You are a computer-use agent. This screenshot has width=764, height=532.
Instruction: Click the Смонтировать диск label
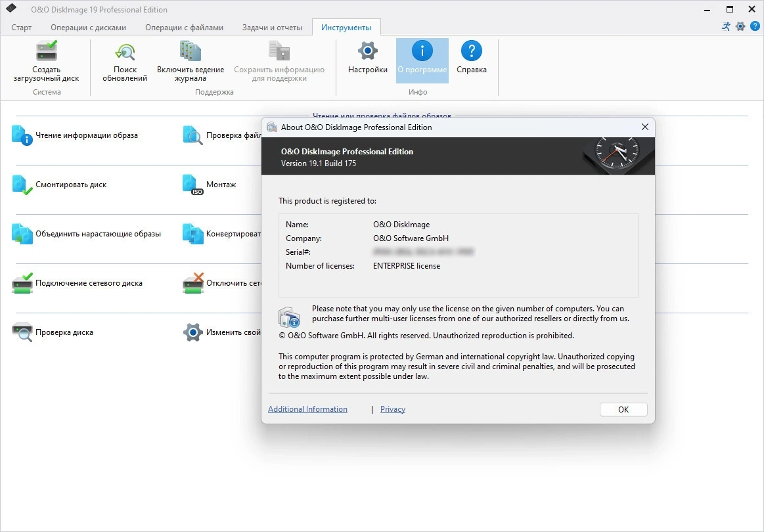tap(71, 185)
